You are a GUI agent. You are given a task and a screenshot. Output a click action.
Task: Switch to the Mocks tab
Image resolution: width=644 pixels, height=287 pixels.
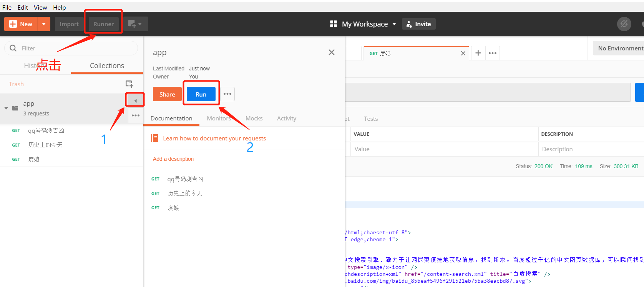click(x=254, y=118)
